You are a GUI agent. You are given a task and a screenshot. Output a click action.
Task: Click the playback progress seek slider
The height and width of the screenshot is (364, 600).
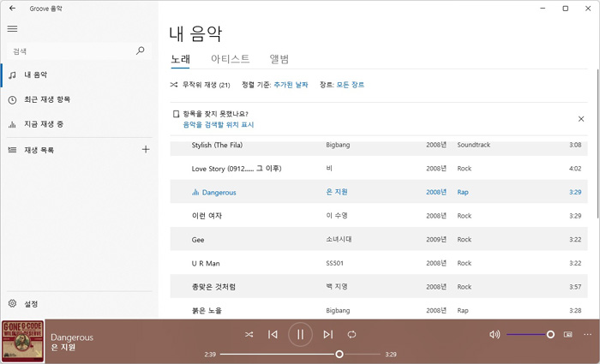click(300, 355)
